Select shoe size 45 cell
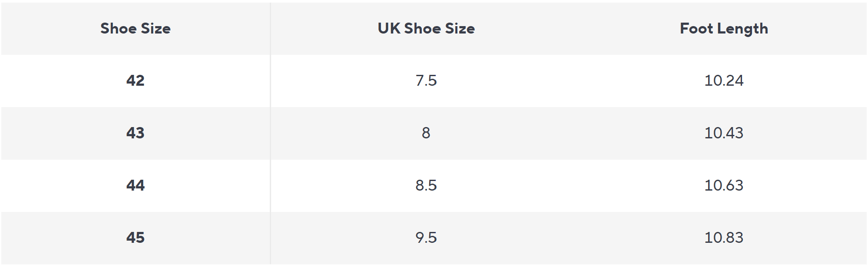868x265 pixels. (136, 238)
